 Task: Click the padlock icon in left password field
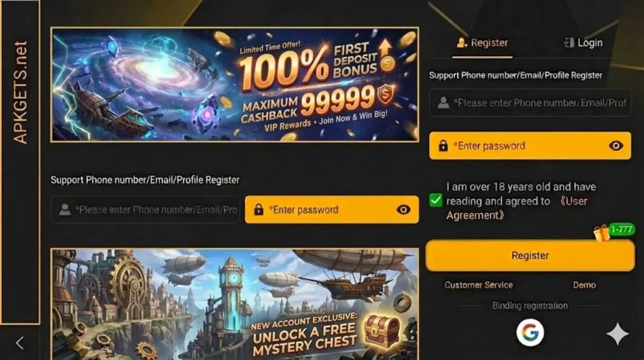point(258,210)
